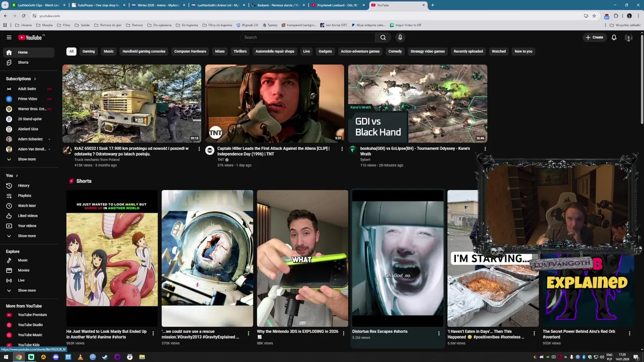Open 'Captain Hiller Leads the First Attack' title
The width and height of the screenshot is (644, 362).
pos(273,151)
